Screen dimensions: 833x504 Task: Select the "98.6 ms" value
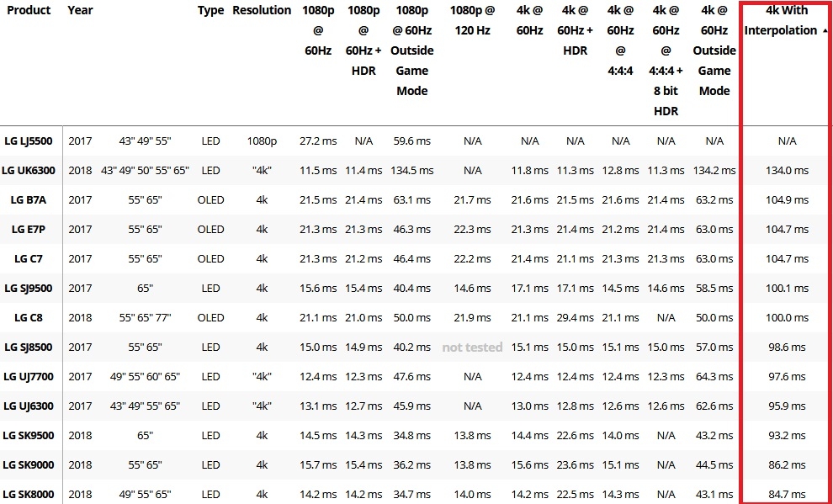point(788,347)
